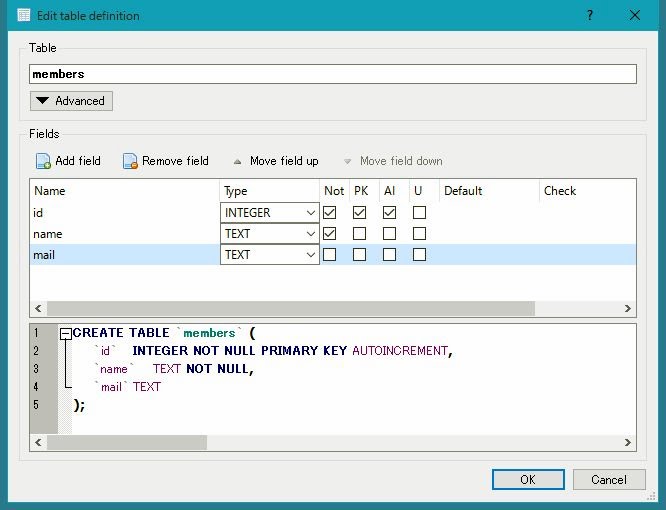
Task: Uncheck Not Null for the id field
Action: point(330,213)
